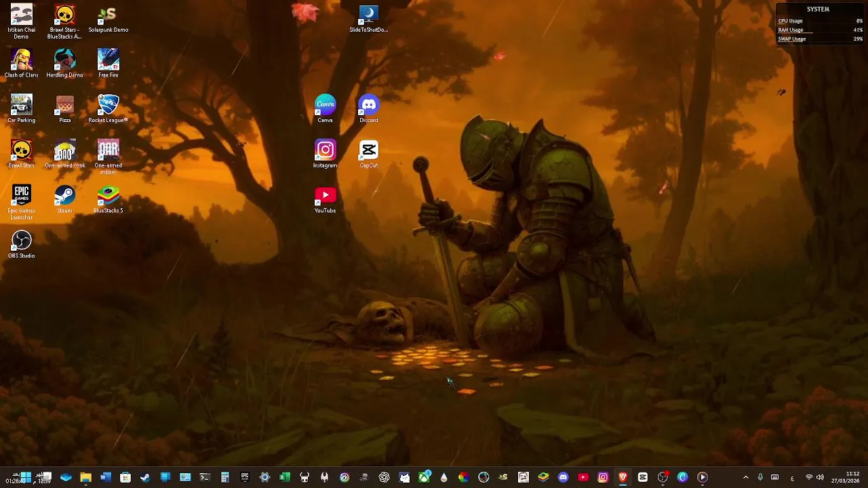
Task: Select the Discord desktop shortcut
Action: (x=368, y=109)
